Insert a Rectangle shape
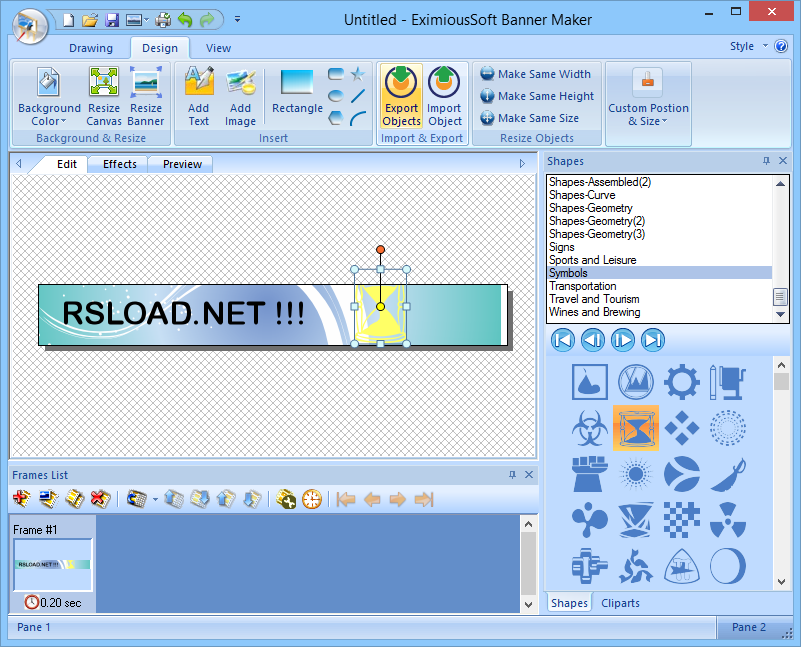This screenshot has height=647, width=801. (x=297, y=92)
